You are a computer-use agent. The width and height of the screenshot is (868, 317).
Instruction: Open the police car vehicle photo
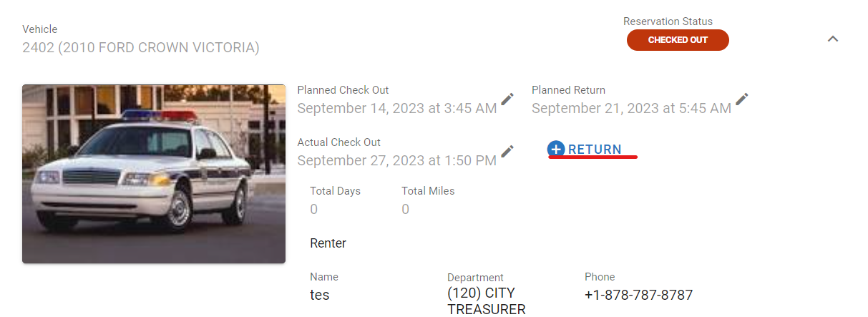pos(154,174)
